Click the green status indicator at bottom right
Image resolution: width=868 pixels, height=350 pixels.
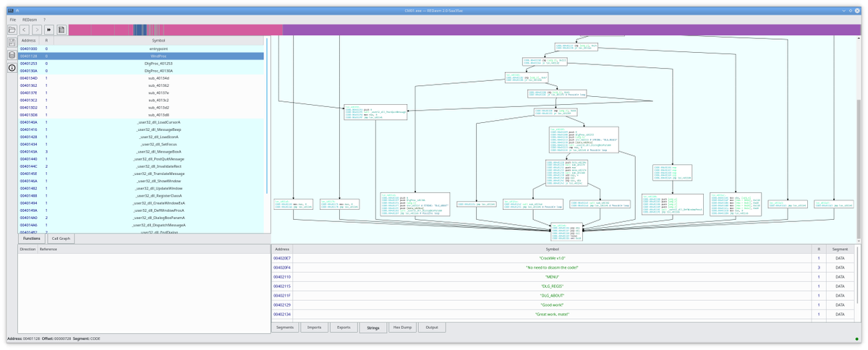(859, 338)
